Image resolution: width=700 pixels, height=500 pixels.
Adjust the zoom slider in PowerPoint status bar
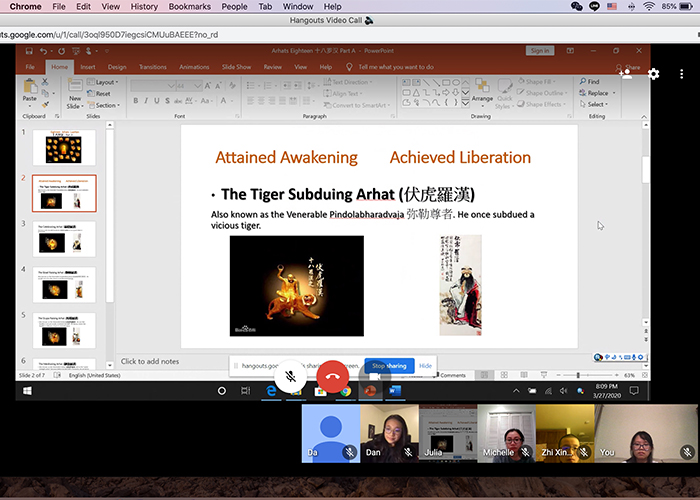coord(578,375)
